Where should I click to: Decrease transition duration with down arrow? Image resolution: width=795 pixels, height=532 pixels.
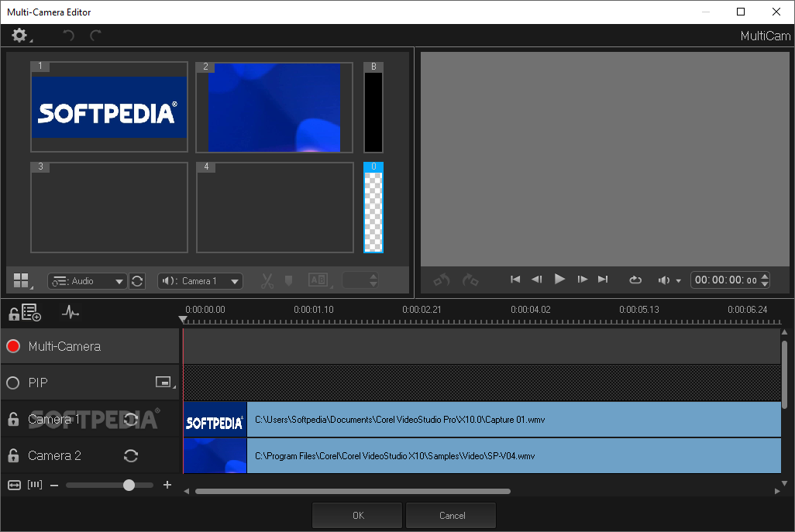373,284
